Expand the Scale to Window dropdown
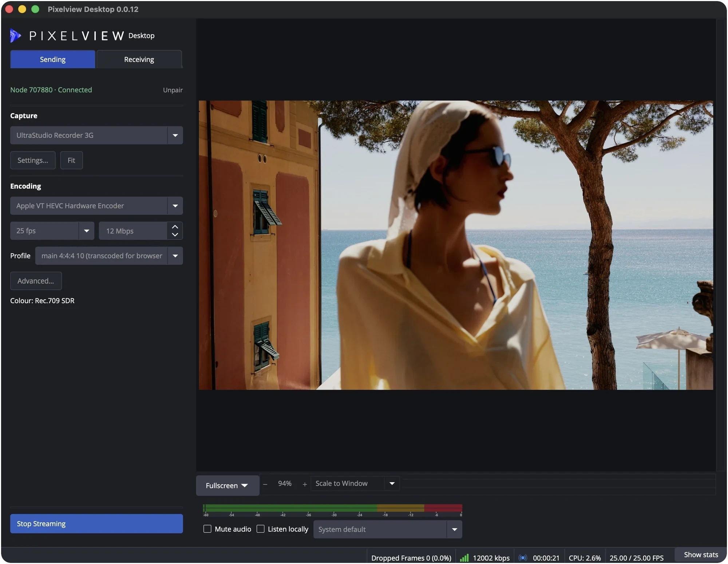728x564 pixels. click(x=355, y=484)
